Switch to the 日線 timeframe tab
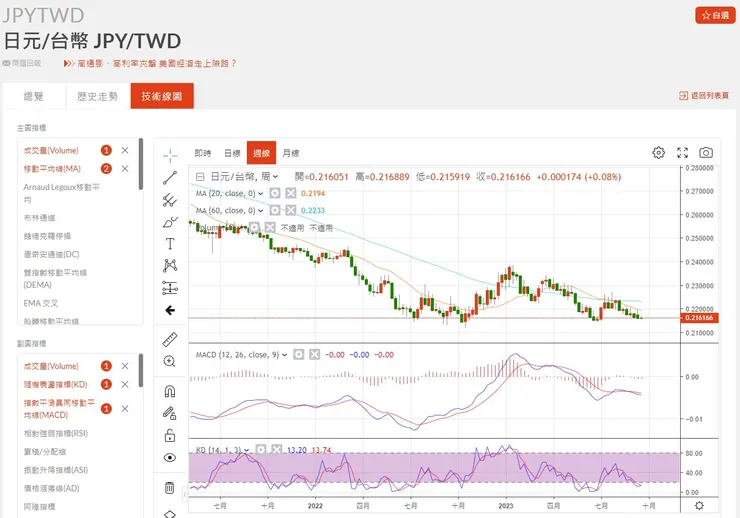The image size is (740, 518). (x=232, y=153)
